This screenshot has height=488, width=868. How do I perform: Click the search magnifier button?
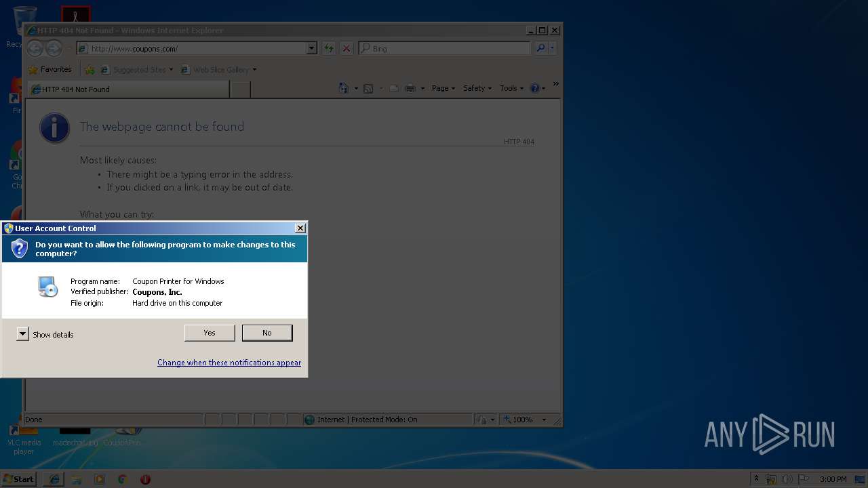[x=540, y=48]
